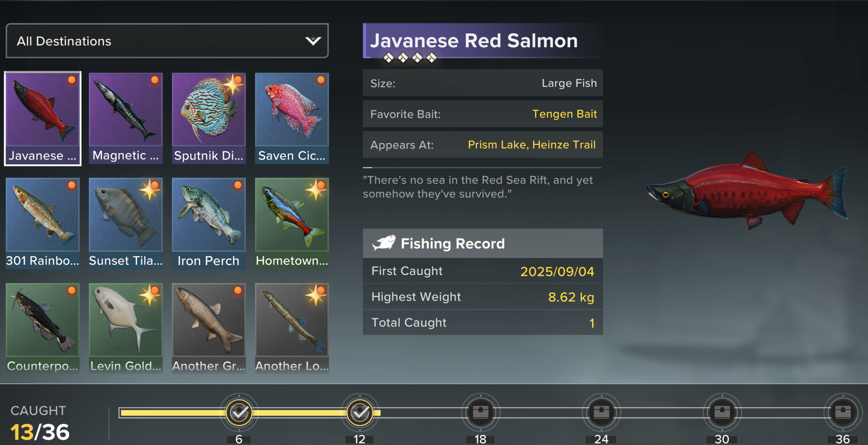
Task: Select the Another Grass carp card
Action: pyautogui.click(x=209, y=329)
